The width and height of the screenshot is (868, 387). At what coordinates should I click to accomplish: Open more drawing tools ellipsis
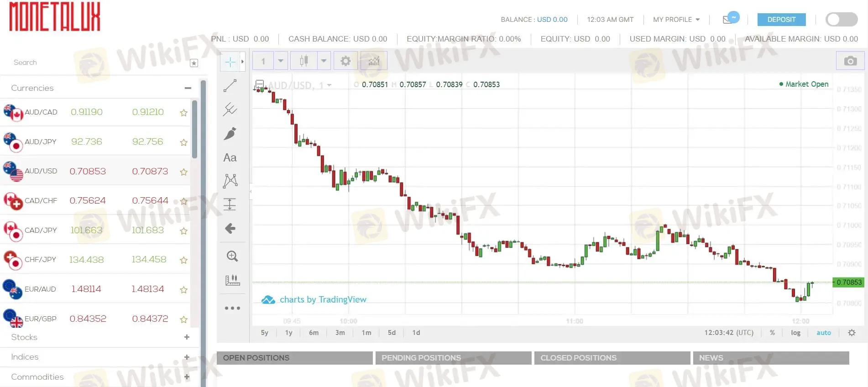coord(232,308)
